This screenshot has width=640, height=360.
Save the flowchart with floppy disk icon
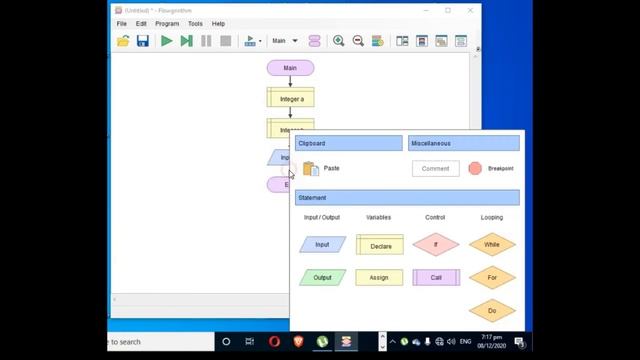(x=142, y=41)
